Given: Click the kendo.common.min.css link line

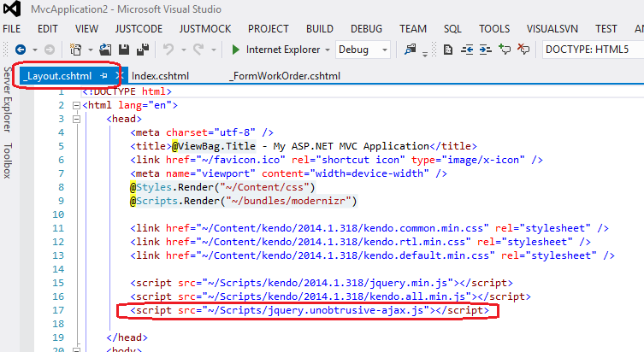Looking at the screenshot, I should click(369, 228).
